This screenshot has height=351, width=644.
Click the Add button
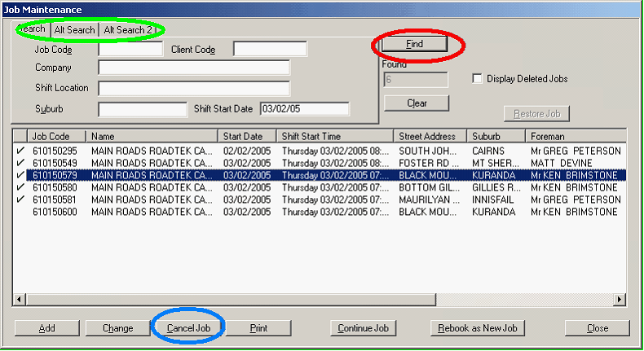[47, 328]
